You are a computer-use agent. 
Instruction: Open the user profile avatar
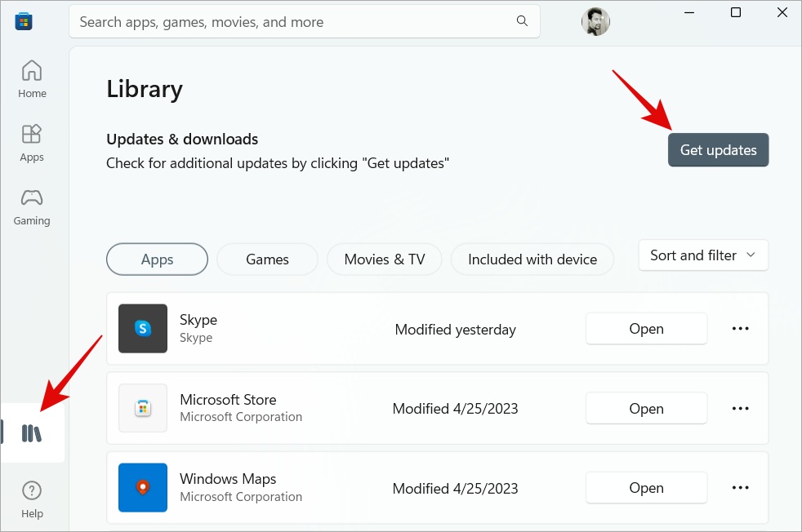(x=595, y=22)
